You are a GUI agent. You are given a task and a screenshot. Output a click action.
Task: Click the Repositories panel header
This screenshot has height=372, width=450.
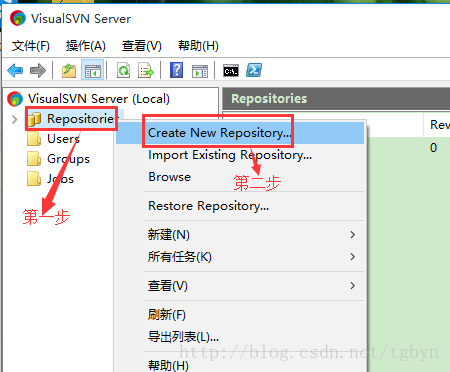[336, 99]
